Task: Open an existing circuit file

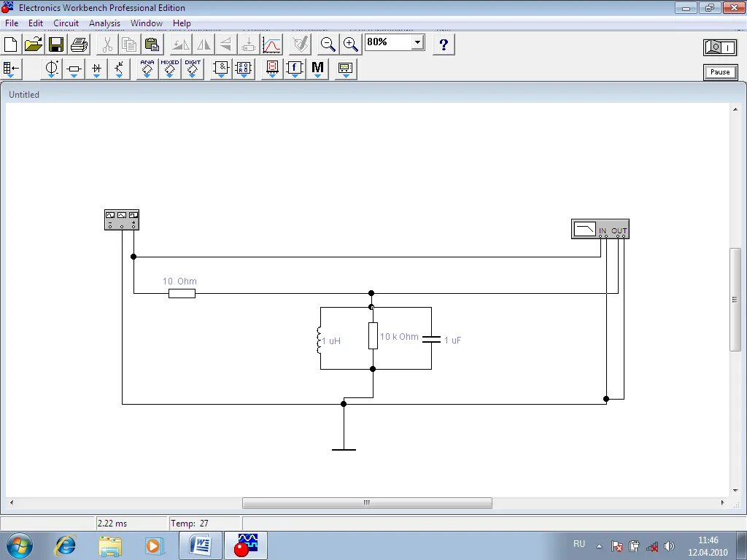Action: (34, 44)
